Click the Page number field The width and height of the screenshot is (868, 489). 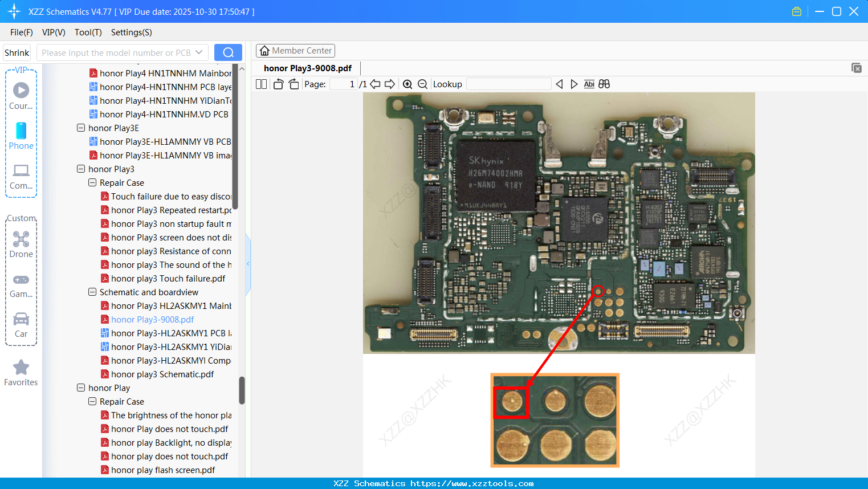[x=343, y=84]
